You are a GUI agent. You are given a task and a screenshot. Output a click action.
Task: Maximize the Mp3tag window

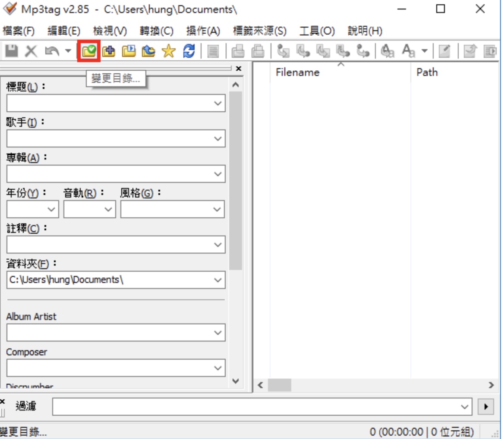click(441, 9)
